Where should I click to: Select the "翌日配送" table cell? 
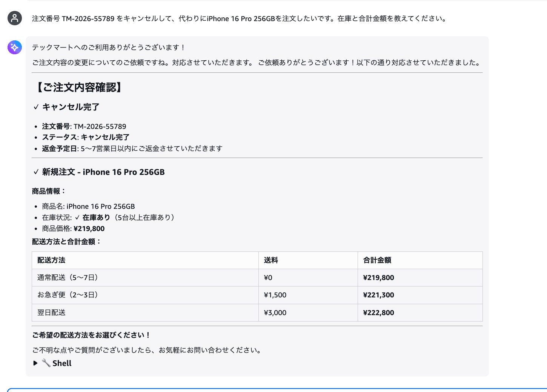(x=145, y=312)
